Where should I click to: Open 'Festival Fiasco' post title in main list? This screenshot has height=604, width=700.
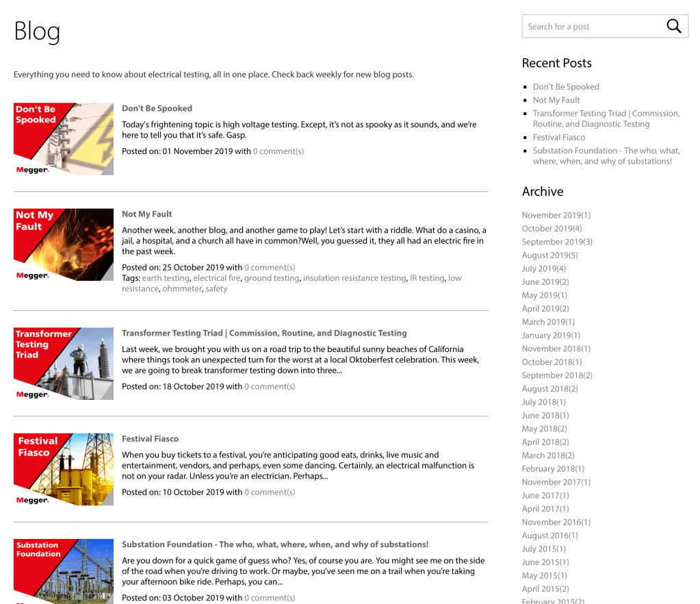pyautogui.click(x=150, y=438)
